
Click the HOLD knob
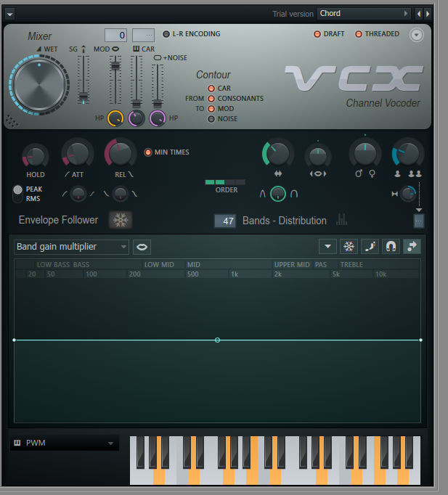tap(36, 155)
